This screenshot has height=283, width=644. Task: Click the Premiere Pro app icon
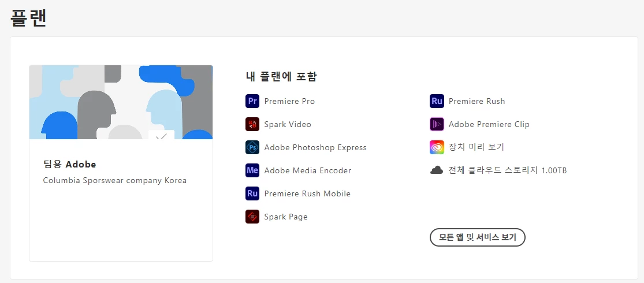(252, 101)
